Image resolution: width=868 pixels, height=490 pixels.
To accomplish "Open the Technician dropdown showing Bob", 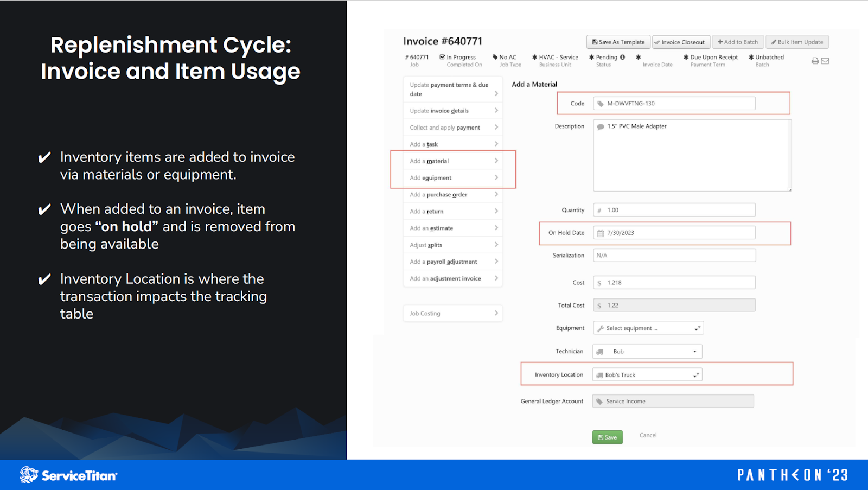I will [695, 351].
